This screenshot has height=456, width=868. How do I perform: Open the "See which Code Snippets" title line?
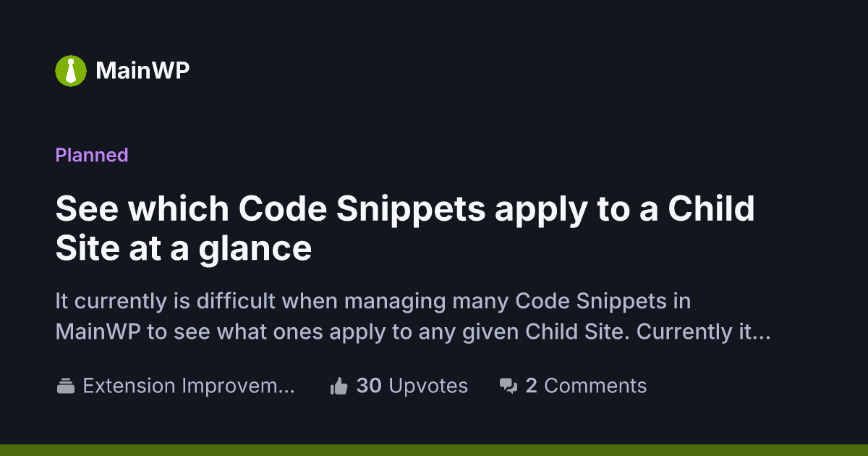[405, 210]
